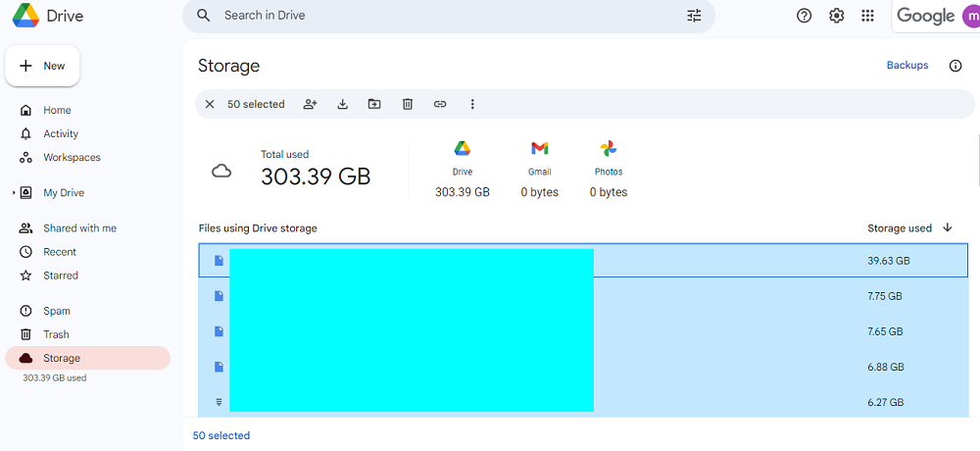The height and width of the screenshot is (451, 980).
Task: Reverse the Storage used sort direction arrow
Action: click(x=948, y=227)
